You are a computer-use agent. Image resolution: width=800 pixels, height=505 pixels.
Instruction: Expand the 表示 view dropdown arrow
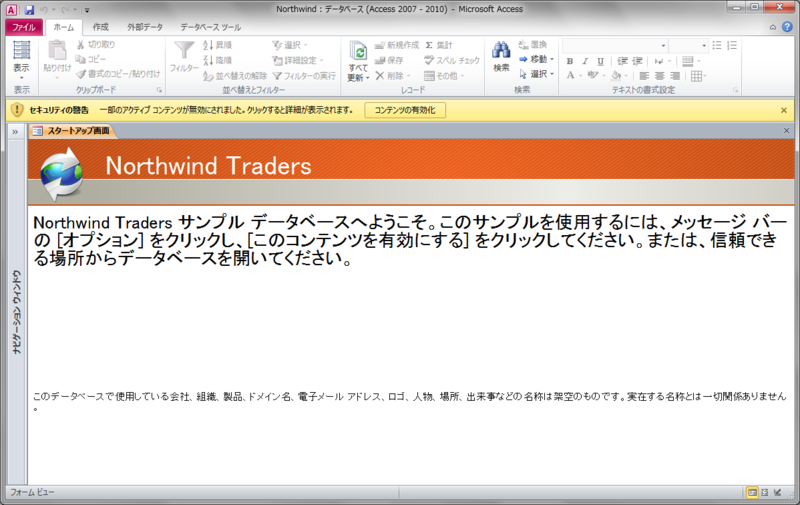pyautogui.click(x=21, y=78)
